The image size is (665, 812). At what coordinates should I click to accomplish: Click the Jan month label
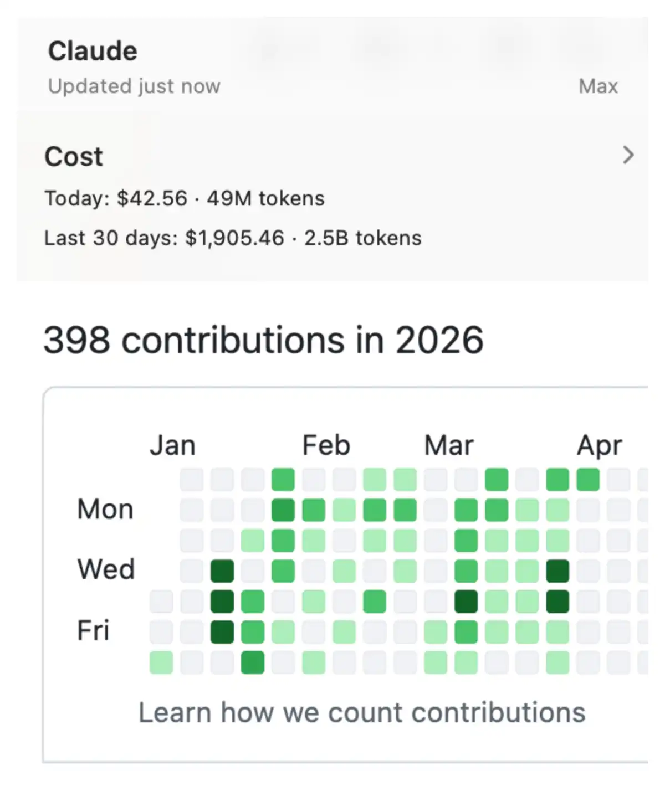(x=172, y=446)
